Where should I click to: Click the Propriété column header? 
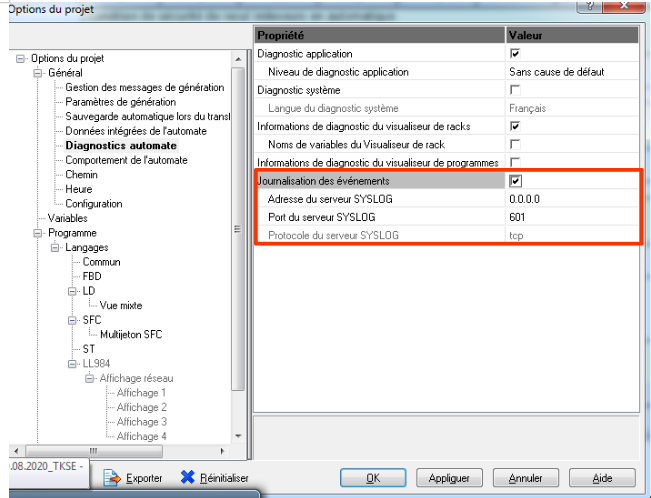(x=380, y=35)
